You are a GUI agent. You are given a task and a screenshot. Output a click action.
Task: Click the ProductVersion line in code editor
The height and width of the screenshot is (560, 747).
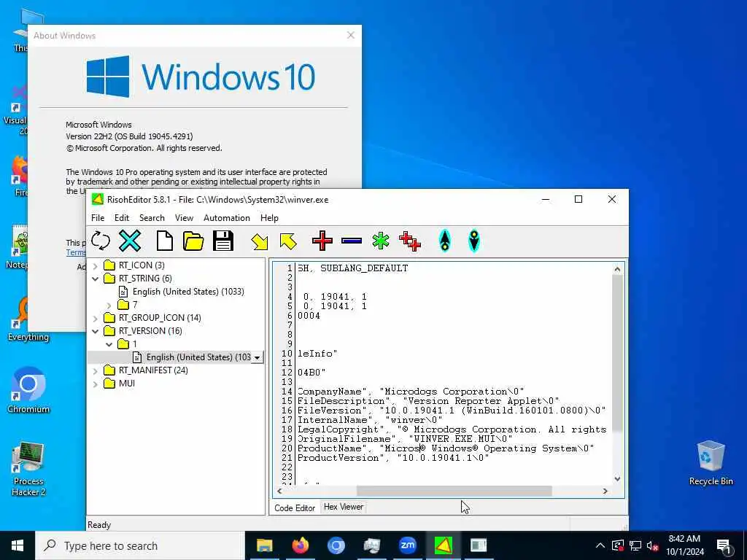393,458
